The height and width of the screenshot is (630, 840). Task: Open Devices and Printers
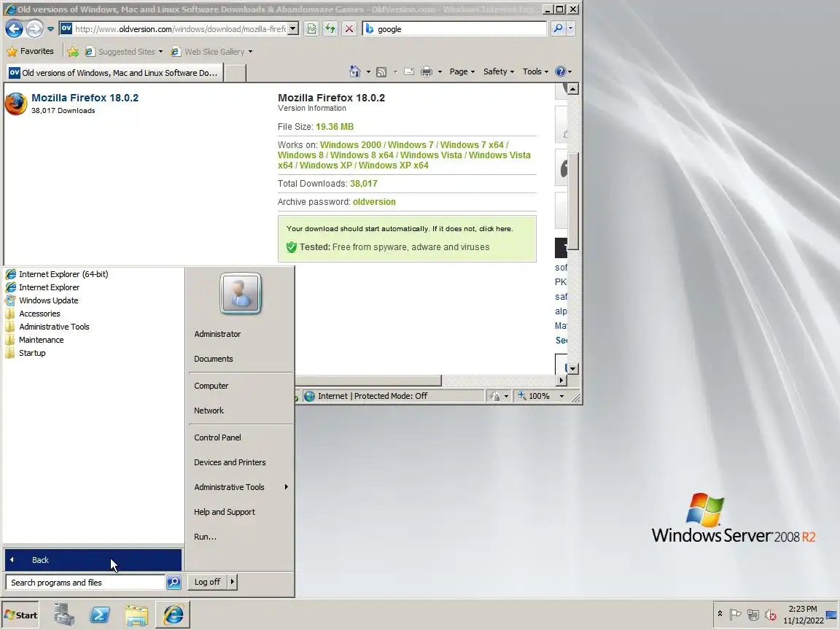(241, 462)
